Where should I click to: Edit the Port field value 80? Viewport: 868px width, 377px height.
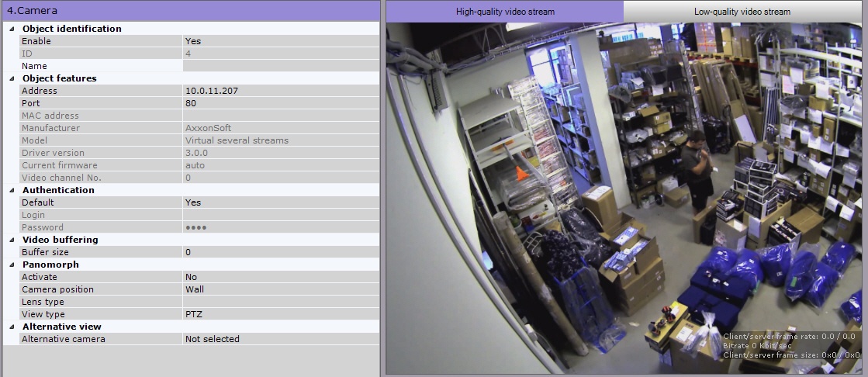coord(281,103)
